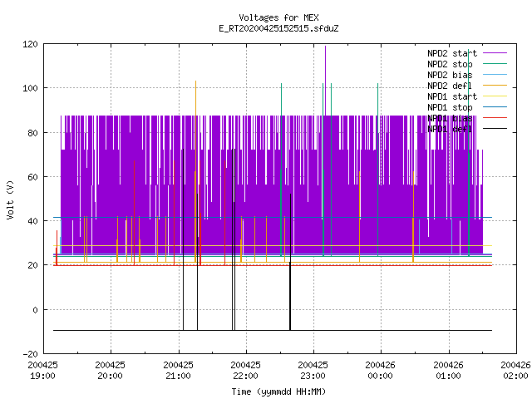Click the x-axis label 'Time (yymmdd HH:MM)'

coord(278,392)
